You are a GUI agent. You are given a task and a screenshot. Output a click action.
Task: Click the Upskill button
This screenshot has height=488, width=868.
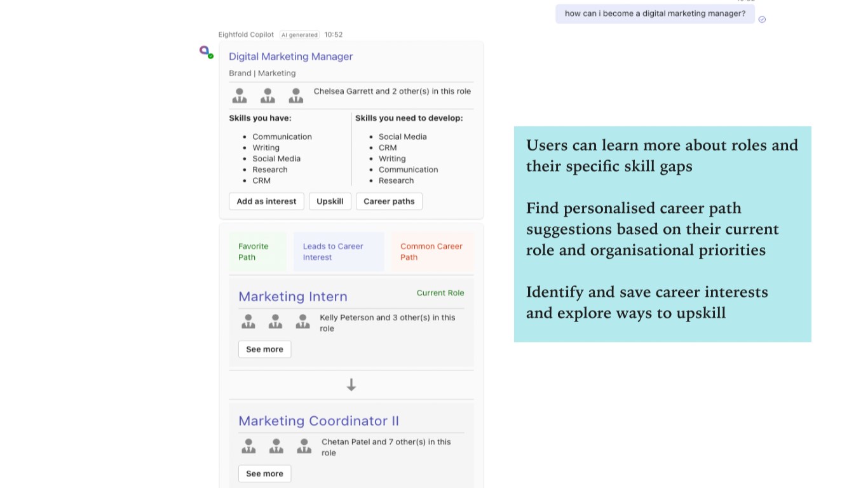[x=330, y=201]
